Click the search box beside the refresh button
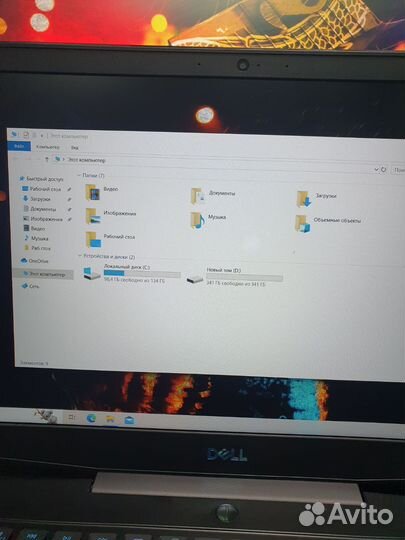This screenshot has width=405, height=540. (398, 170)
